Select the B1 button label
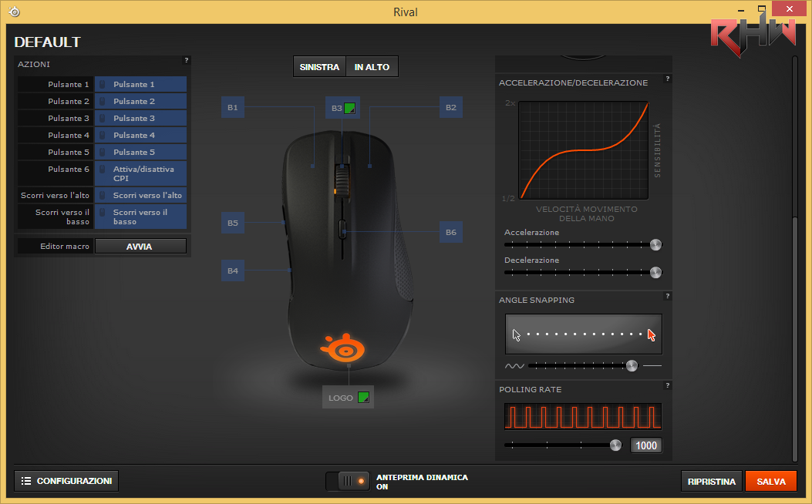 coord(233,108)
